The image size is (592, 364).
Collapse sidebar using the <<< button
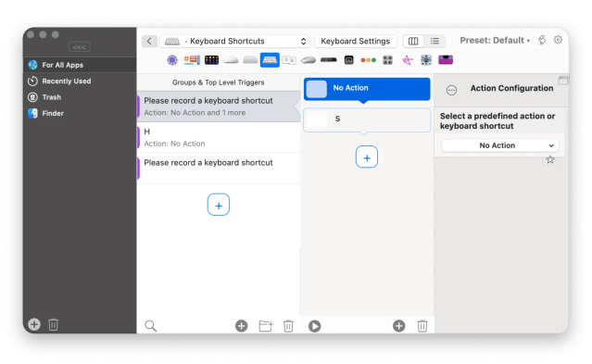(79, 47)
